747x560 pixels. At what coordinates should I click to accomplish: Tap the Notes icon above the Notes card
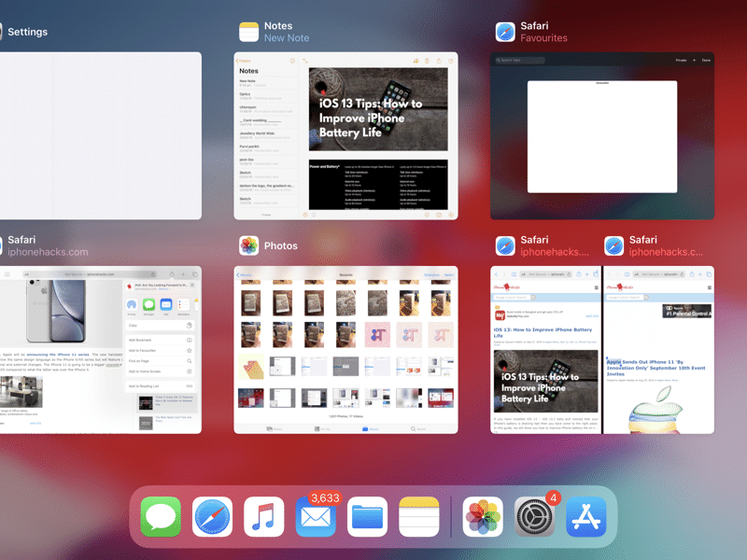coord(249,32)
